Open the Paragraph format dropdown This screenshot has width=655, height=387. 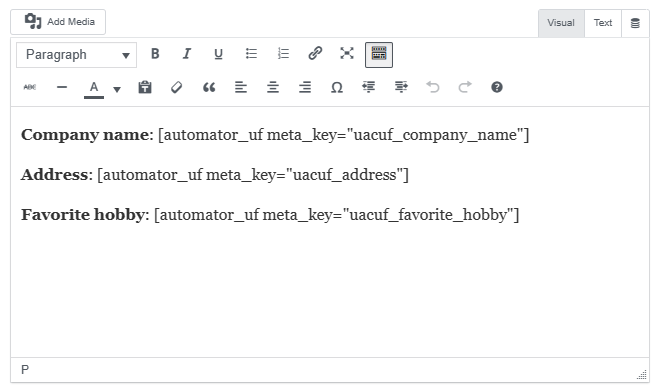(76, 55)
